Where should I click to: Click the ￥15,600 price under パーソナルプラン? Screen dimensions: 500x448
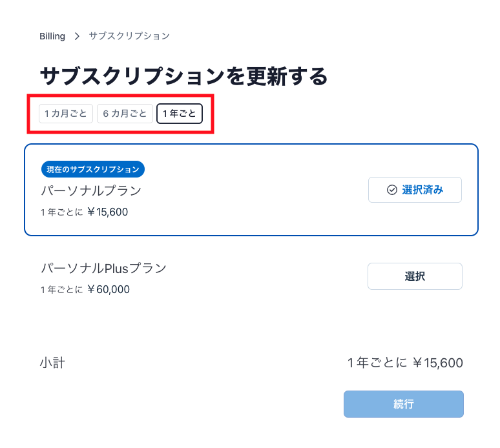tap(107, 212)
